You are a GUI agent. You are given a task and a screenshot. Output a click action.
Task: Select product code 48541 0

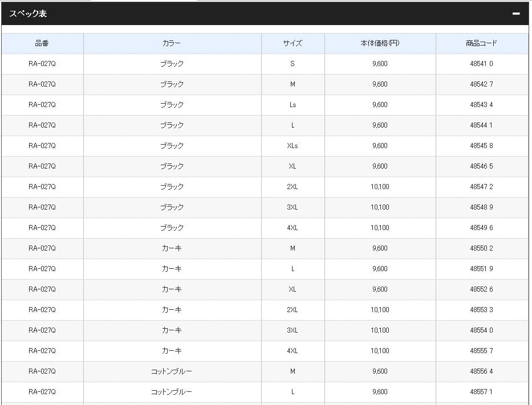[x=481, y=64]
